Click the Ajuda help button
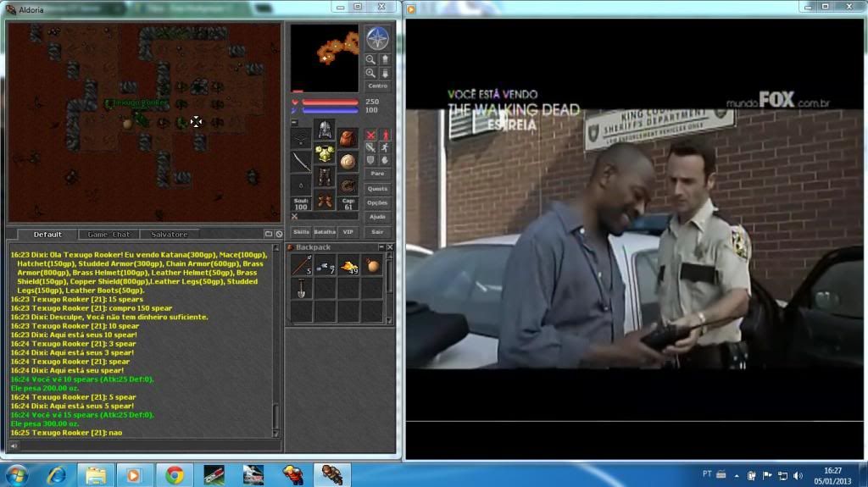 (x=377, y=217)
